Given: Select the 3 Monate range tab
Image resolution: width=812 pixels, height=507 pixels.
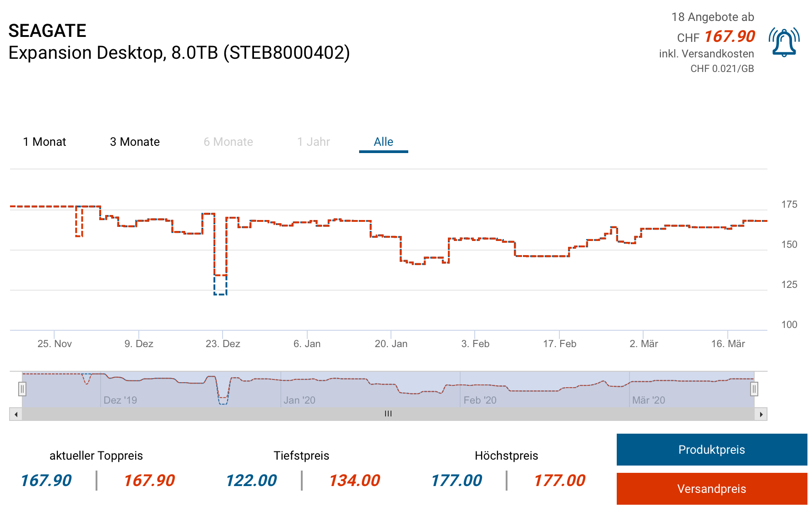Looking at the screenshot, I should click(x=135, y=142).
